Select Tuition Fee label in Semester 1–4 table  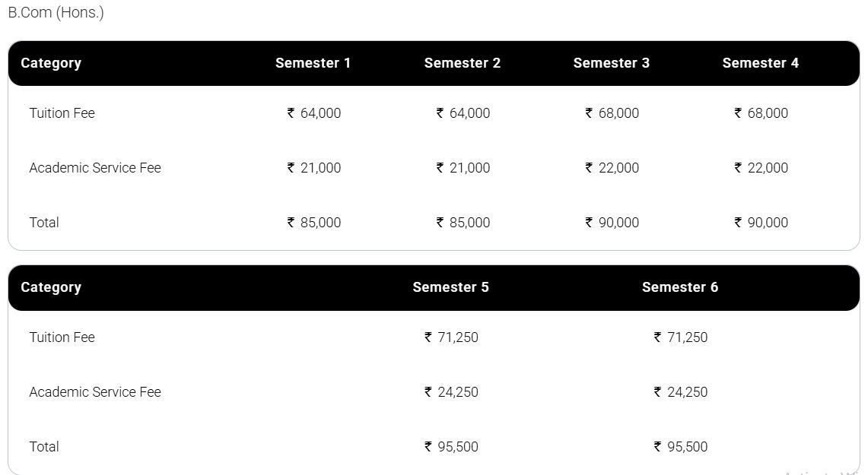(62, 113)
